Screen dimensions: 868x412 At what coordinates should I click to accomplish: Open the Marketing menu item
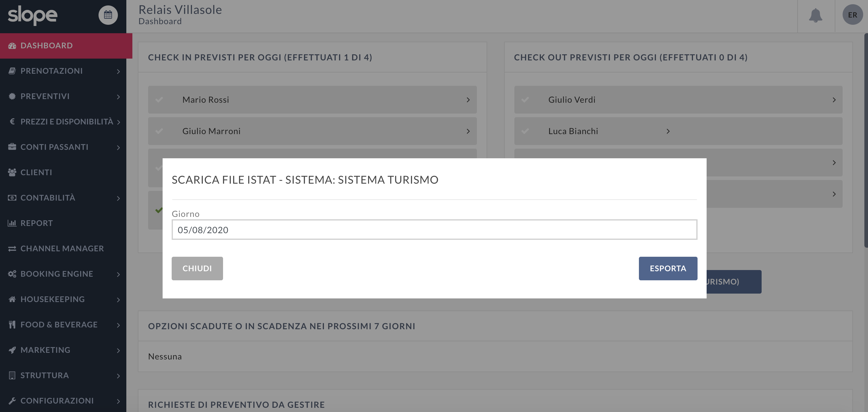(46, 350)
